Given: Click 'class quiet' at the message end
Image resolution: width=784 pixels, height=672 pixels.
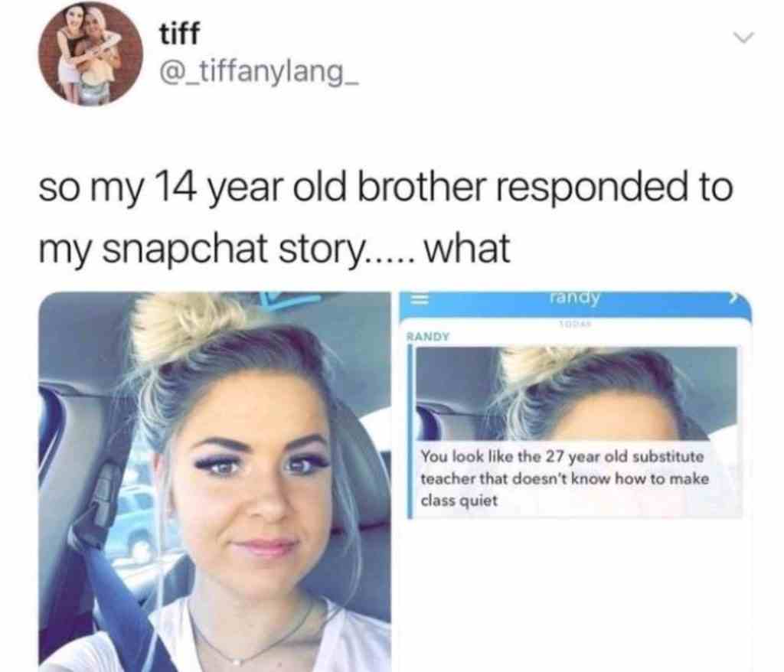Looking at the screenshot, I should [459, 501].
